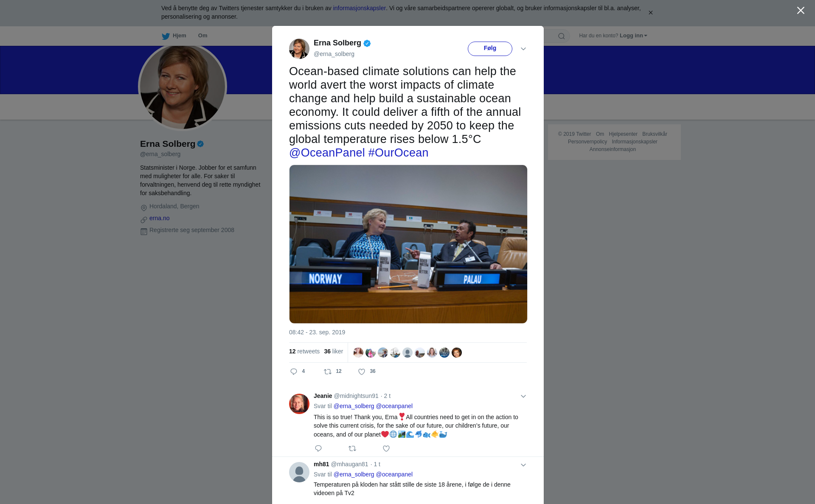
Task: Retweet Erna Solberg's ocean climate tweet
Action: 328,372
